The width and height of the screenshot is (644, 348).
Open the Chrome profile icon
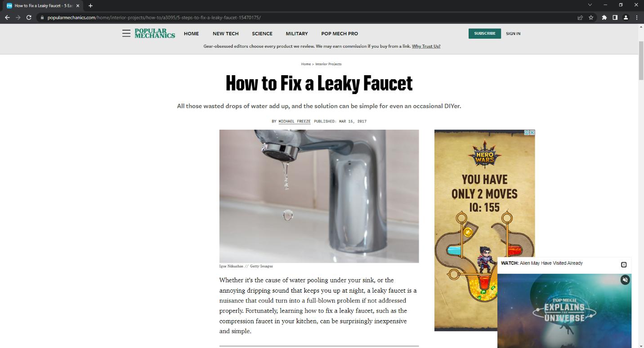(626, 18)
